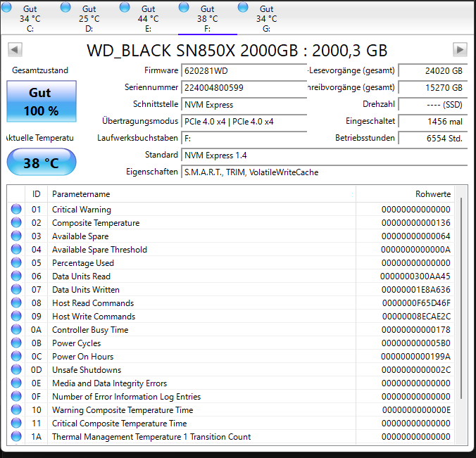Click status orb of Critical Warning row
Viewport: 476px width, 458px height.
pos(16,209)
